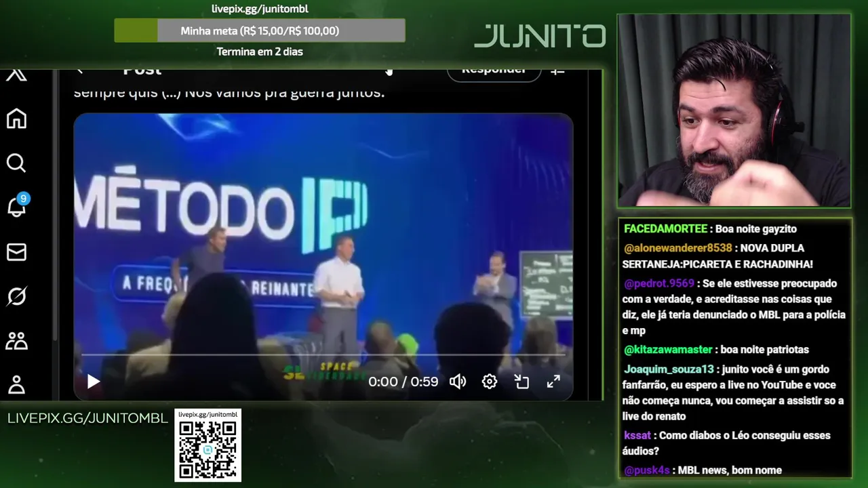Click the livepix.gg/junitombl link at top
Screen dimensions: 868x488
tap(260, 9)
